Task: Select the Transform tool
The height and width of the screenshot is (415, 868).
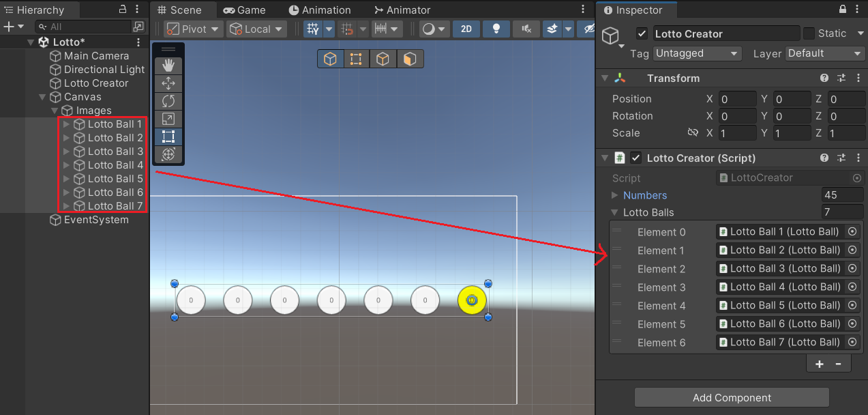Action: (x=168, y=154)
